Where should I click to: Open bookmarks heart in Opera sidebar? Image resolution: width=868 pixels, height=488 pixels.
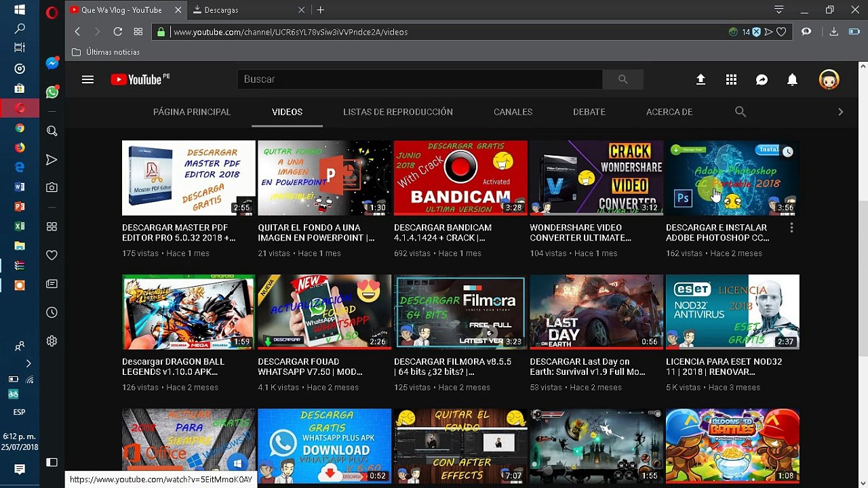pyautogui.click(x=52, y=255)
